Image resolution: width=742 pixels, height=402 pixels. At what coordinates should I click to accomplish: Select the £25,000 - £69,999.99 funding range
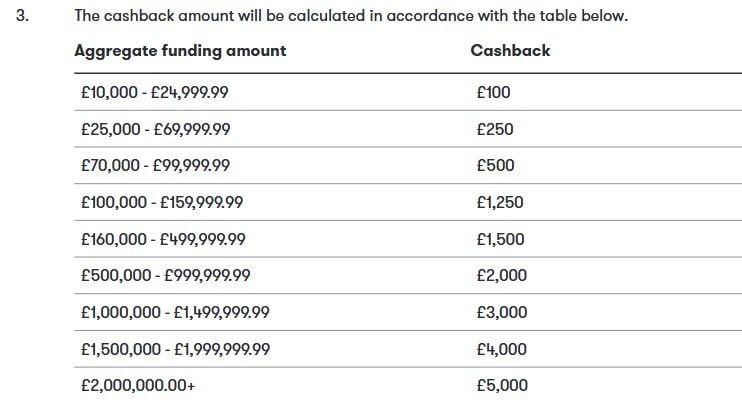point(156,129)
